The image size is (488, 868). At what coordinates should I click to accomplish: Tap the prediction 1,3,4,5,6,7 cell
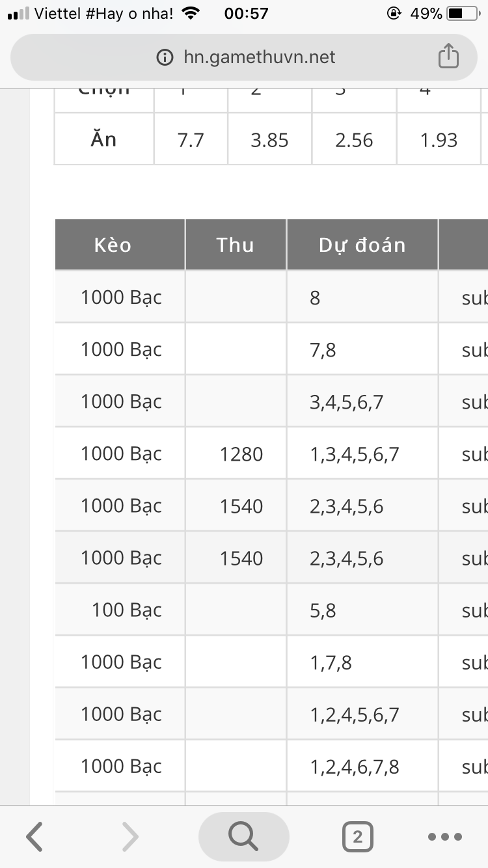[355, 454]
